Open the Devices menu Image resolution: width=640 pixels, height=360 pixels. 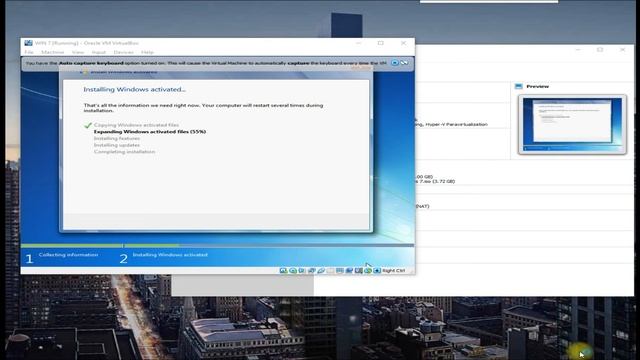[123, 52]
